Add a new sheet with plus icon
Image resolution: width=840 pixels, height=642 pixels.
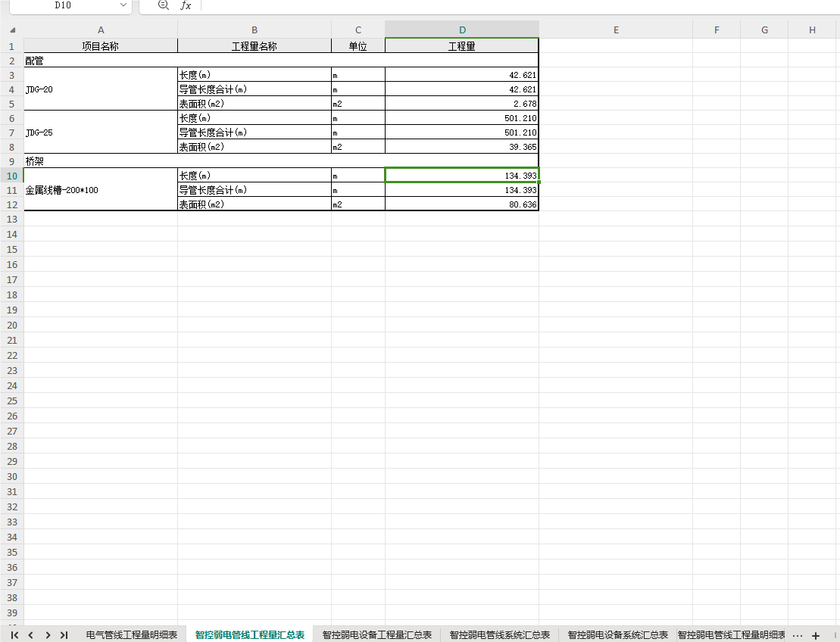[x=815, y=636]
